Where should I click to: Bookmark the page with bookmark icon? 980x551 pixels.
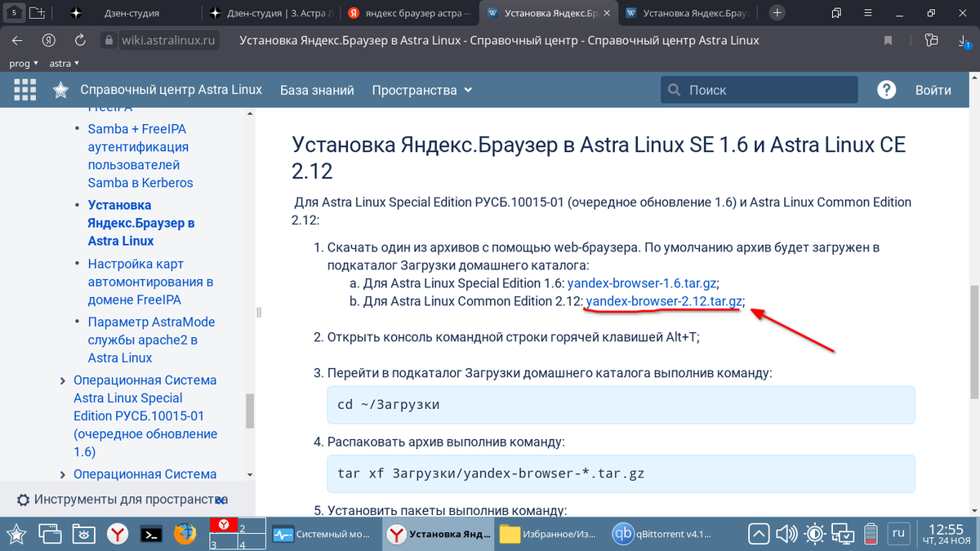click(x=889, y=40)
